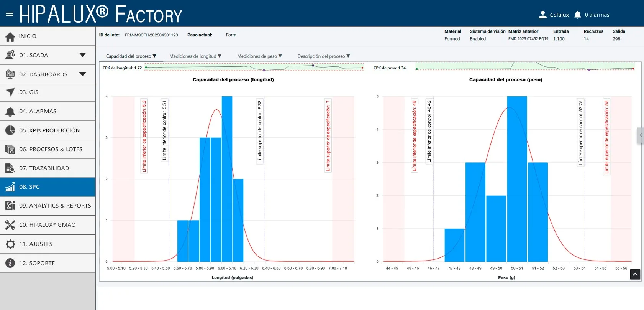The height and width of the screenshot is (310, 644).
Task: Open the Cefalux user profile icon
Action: (542, 15)
